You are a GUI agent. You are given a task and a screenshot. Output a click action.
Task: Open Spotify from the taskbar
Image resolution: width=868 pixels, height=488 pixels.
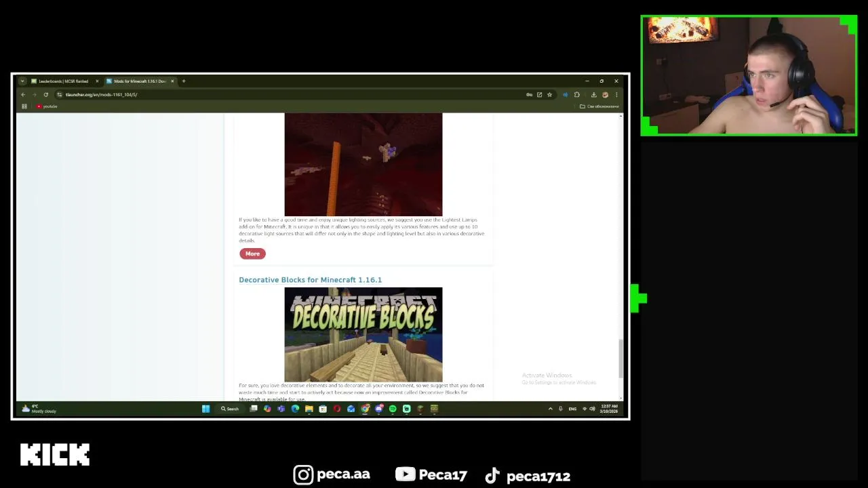pos(393,409)
